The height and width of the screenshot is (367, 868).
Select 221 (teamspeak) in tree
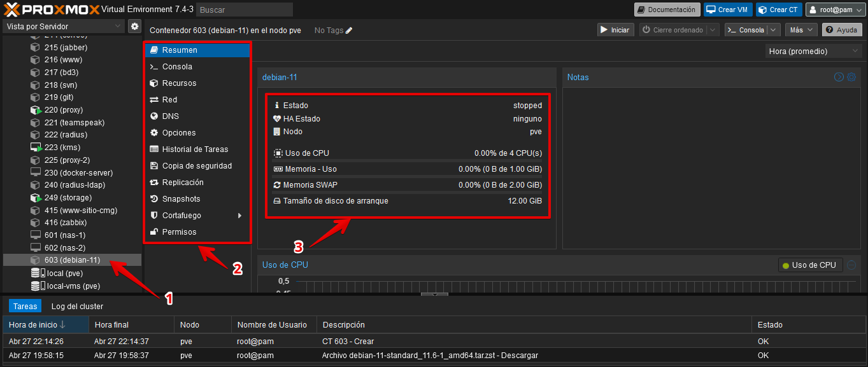(72, 122)
